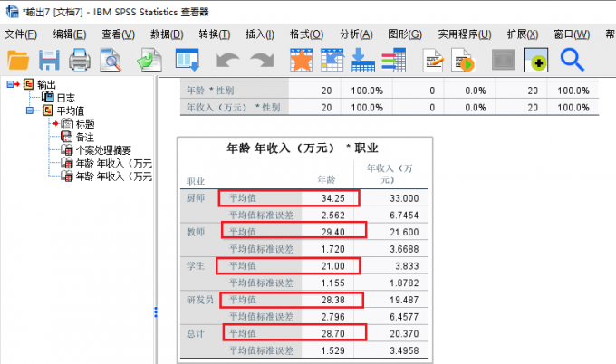Image resolution: width=616 pixels, height=364 pixels.
Task: Run the script with the play page icon
Action: [x=463, y=60]
